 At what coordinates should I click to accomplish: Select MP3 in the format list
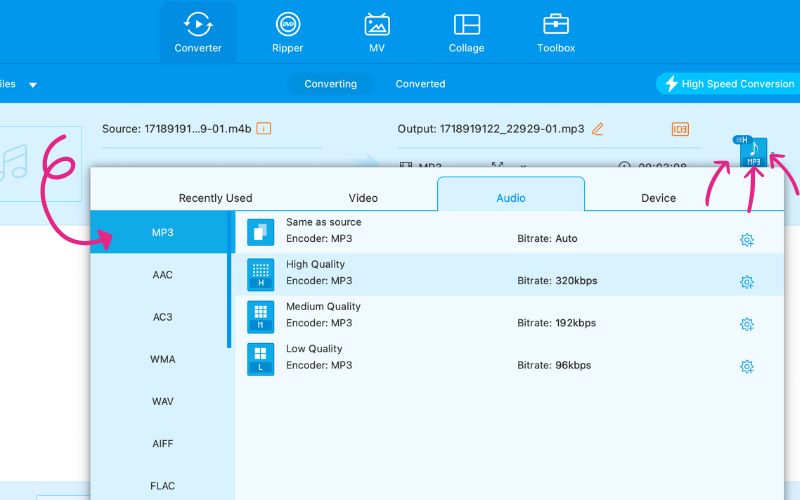coord(162,232)
